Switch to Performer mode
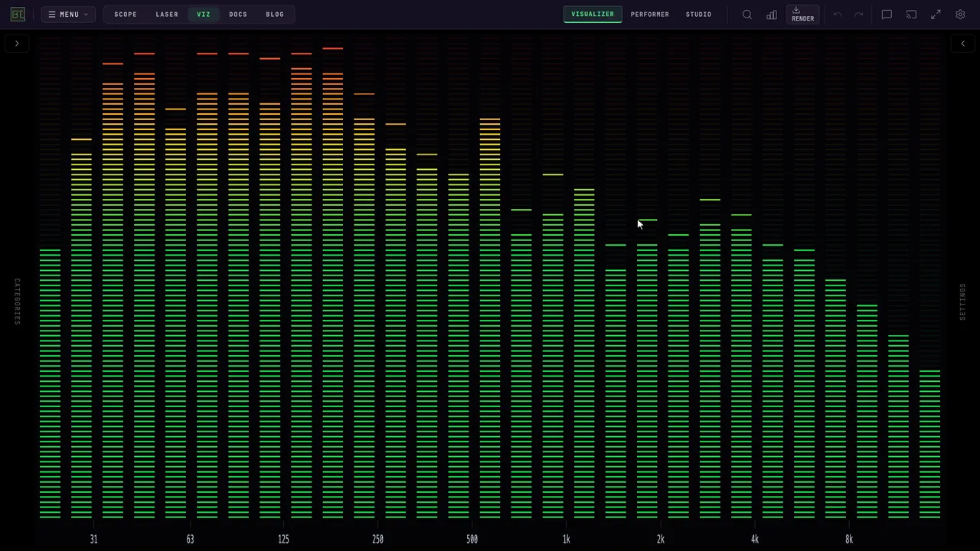The height and width of the screenshot is (551, 980). point(650,15)
